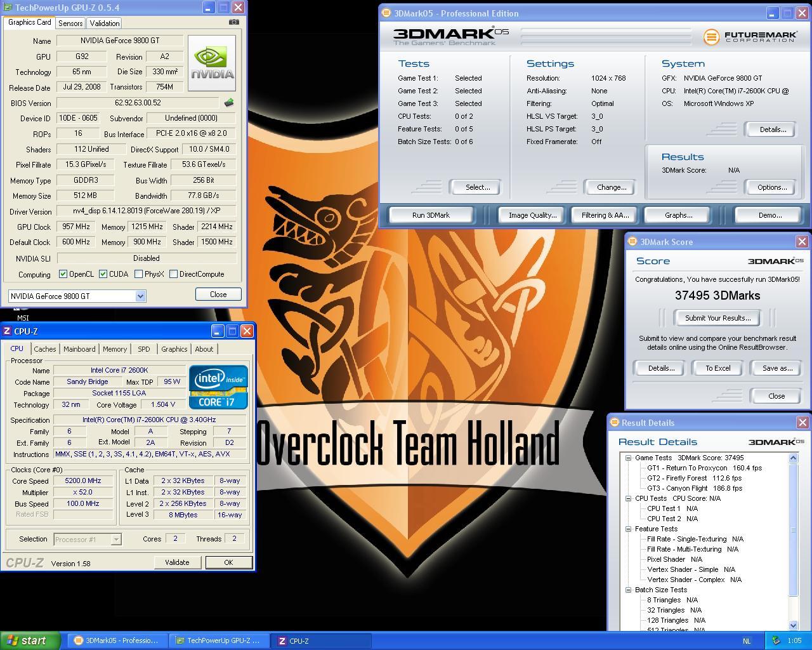Click CPU-Z title bar Z icon
Image resolution: width=812 pixels, height=650 pixels.
(7, 331)
